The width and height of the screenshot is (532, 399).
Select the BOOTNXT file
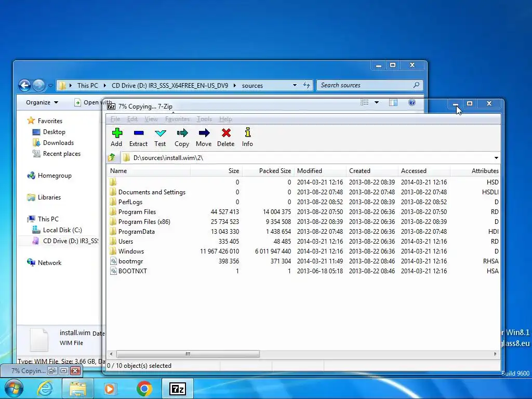click(x=303, y=271)
